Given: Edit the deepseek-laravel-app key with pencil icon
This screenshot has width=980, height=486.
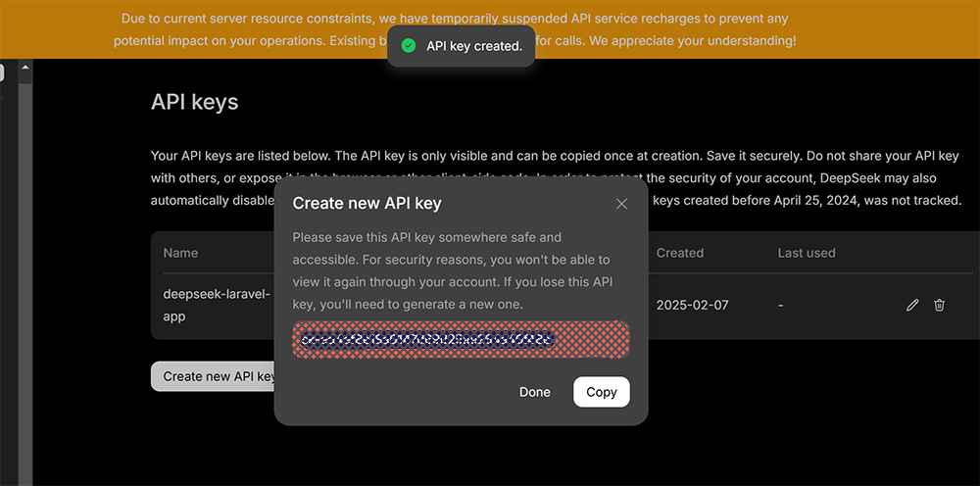Looking at the screenshot, I should pos(912,306).
